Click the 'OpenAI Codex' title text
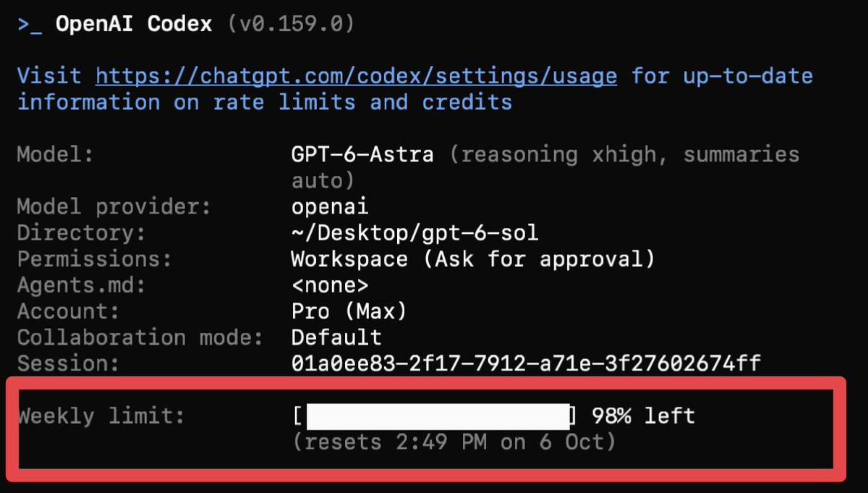This screenshot has width=868, height=493. tap(134, 24)
